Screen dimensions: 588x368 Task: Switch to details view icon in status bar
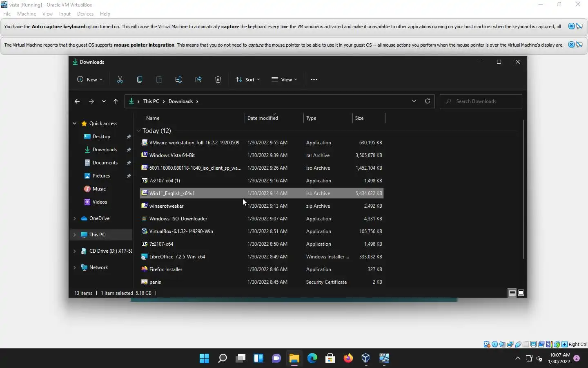coord(512,293)
